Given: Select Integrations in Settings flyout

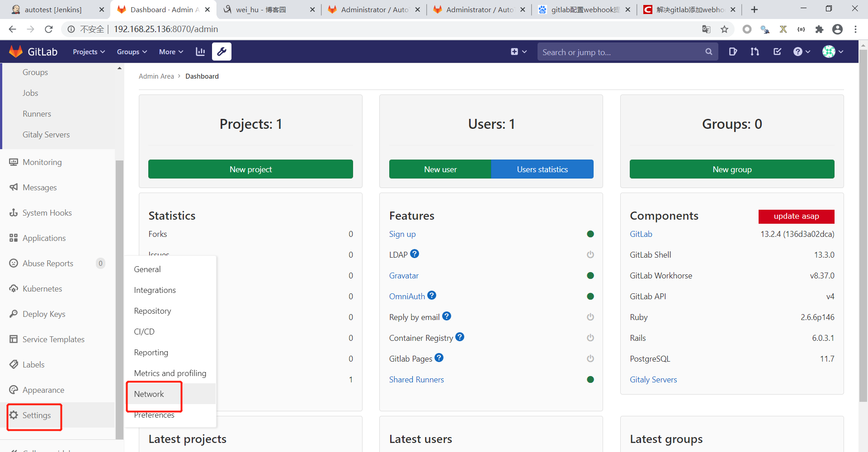Looking at the screenshot, I should tap(171, 290).
